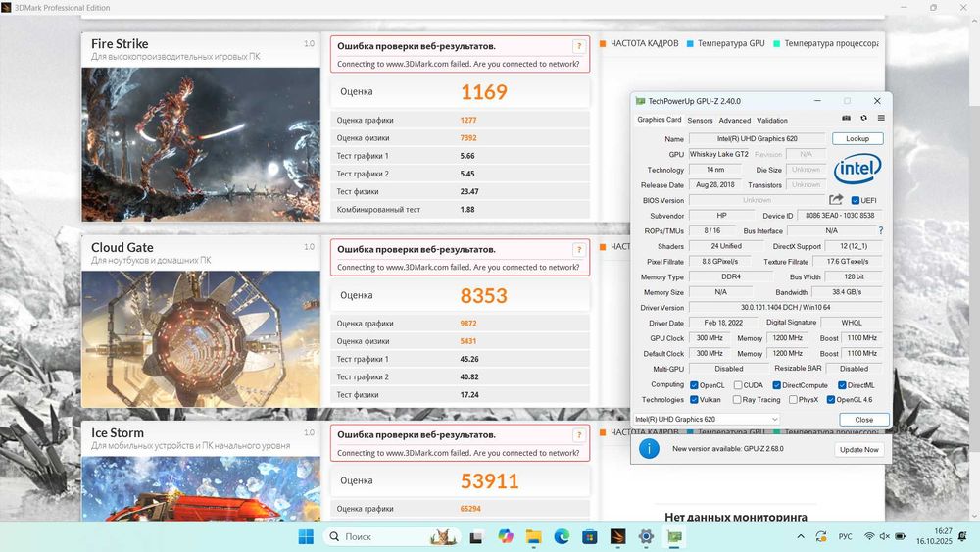Expand hidden tray icons chevron
The width and height of the screenshot is (980, 552).
pos(801,536)
